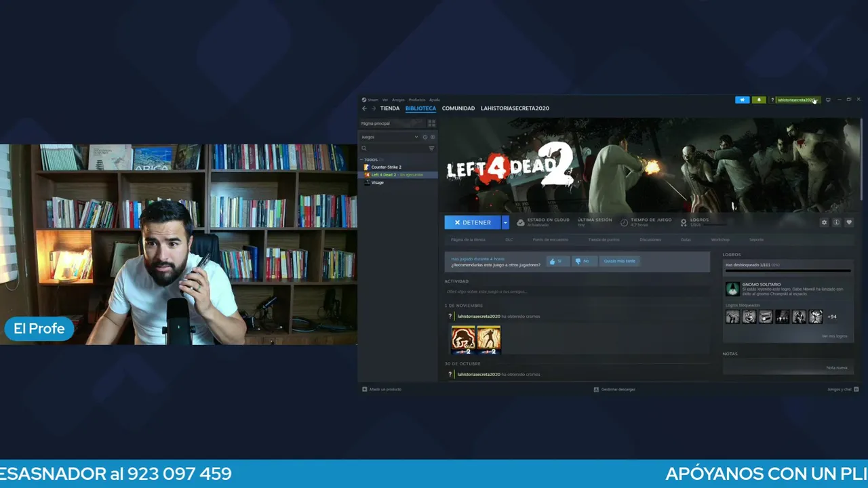This screenshot has width=868, height=488.
Task: Open the Ver menu
Action: click(x=385, y=100)
